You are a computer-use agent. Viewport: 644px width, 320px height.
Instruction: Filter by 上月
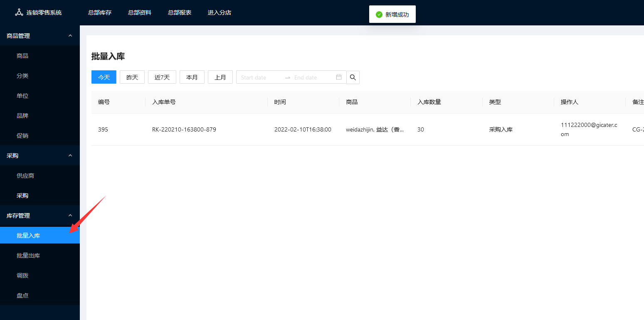coord(220,77)
